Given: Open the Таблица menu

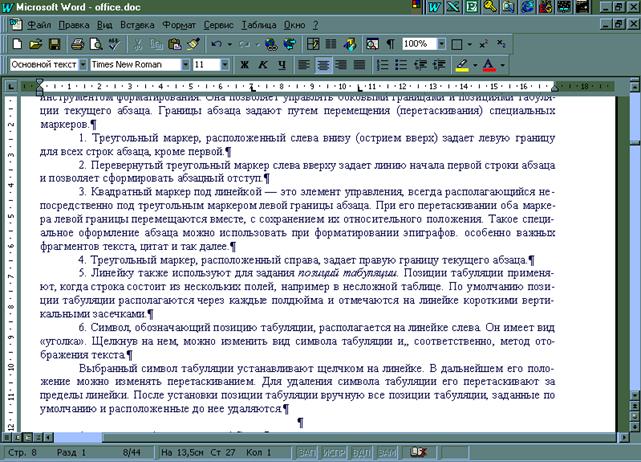Looking at the screenshot, I should click(x=259, y=25).
